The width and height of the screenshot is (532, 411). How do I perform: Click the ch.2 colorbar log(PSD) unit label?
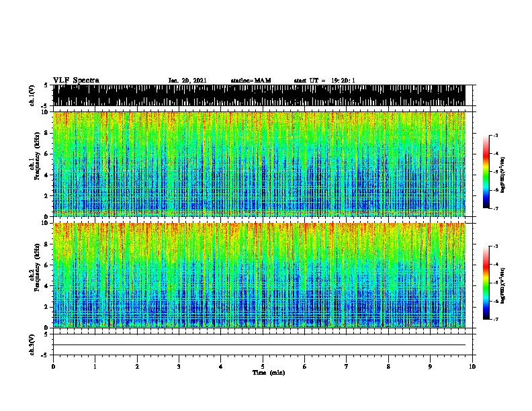pyautogui.click(x=502, y=285)
